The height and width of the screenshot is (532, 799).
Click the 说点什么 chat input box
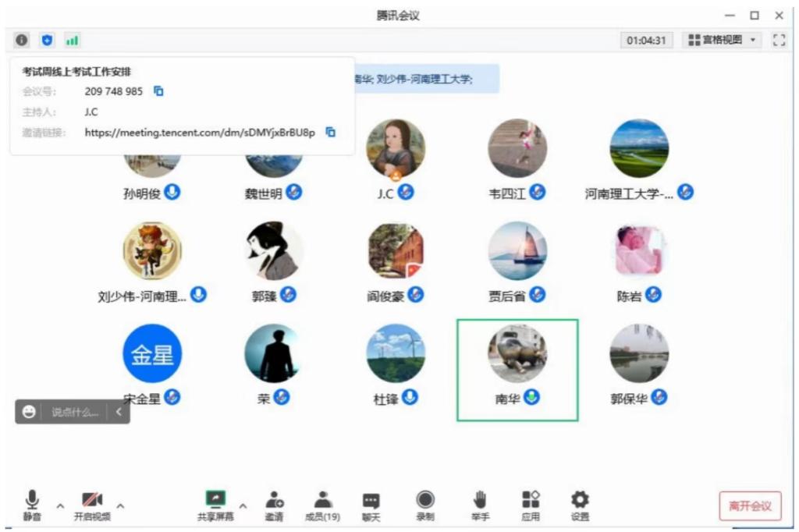75,413
